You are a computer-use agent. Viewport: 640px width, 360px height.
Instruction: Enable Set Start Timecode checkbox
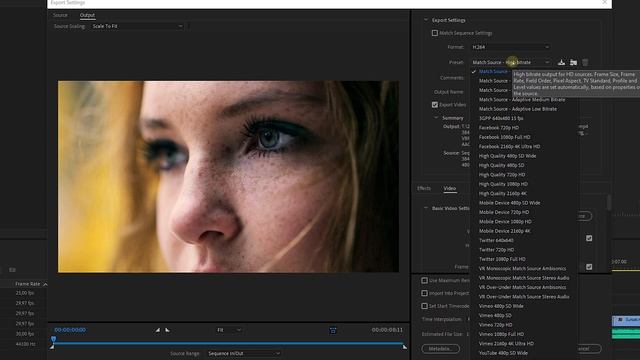point(424,306)
